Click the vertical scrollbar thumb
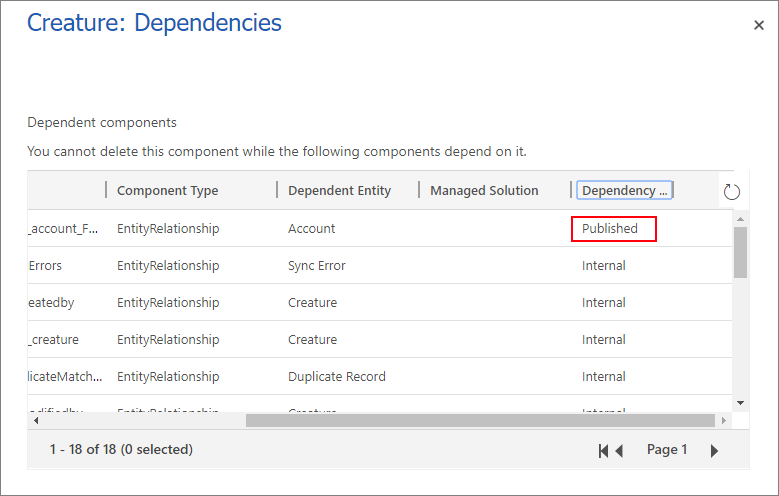This screenshot has width=779, height=496. click(x=740, y=251)
